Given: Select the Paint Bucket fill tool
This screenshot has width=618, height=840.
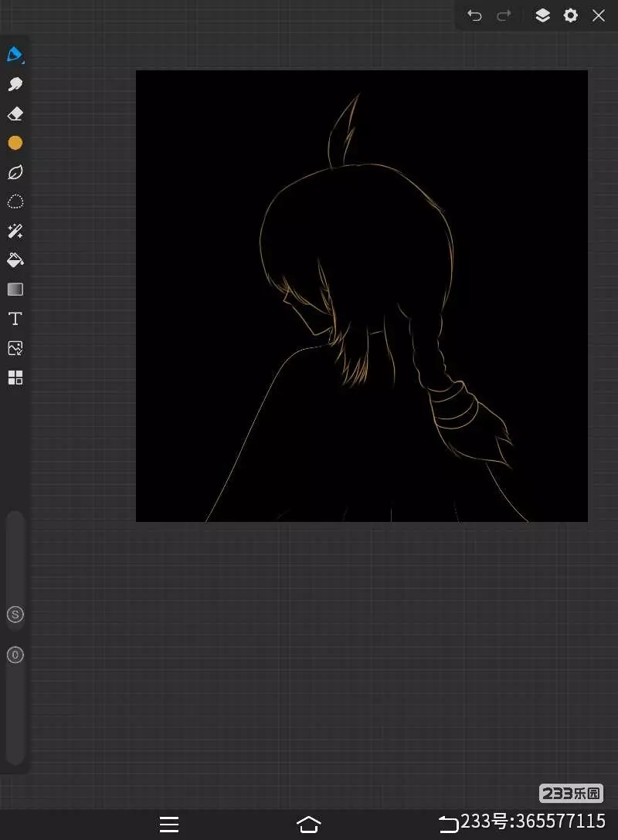Looking at the screenshot, I should coord(15,260).
